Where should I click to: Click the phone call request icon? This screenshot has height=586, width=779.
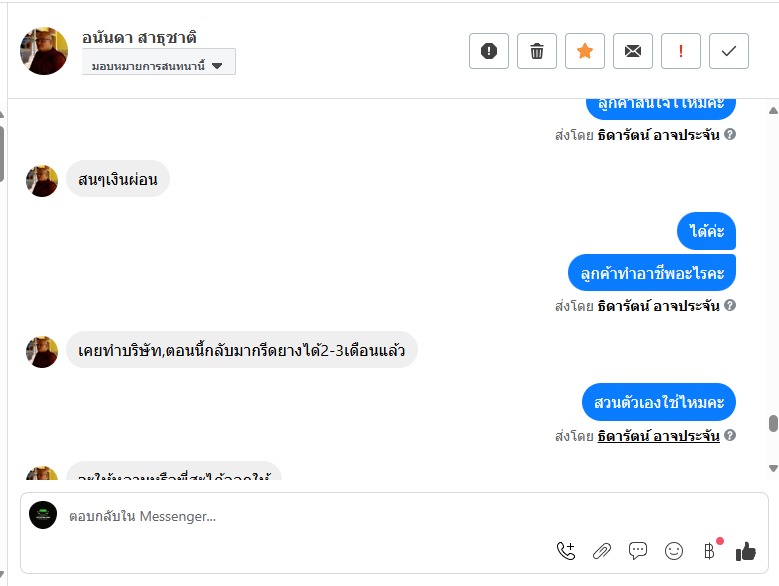(x=566, y=550)
